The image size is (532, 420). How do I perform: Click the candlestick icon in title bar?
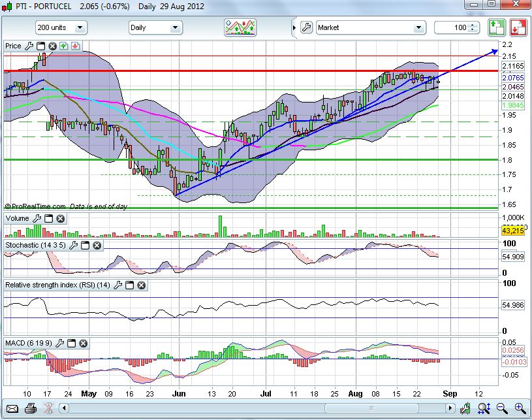7,7
